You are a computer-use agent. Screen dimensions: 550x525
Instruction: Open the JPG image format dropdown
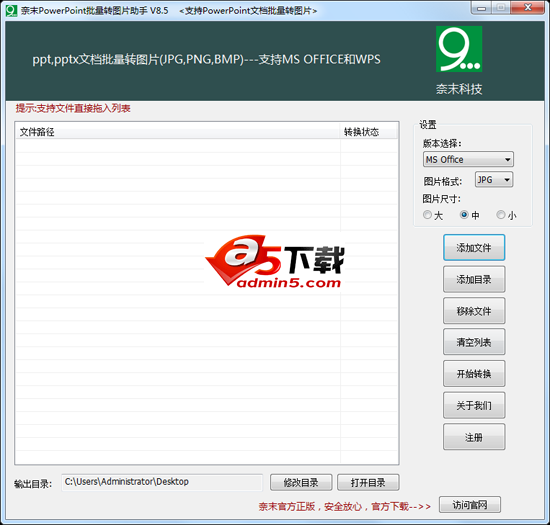[x=494, y=180]
